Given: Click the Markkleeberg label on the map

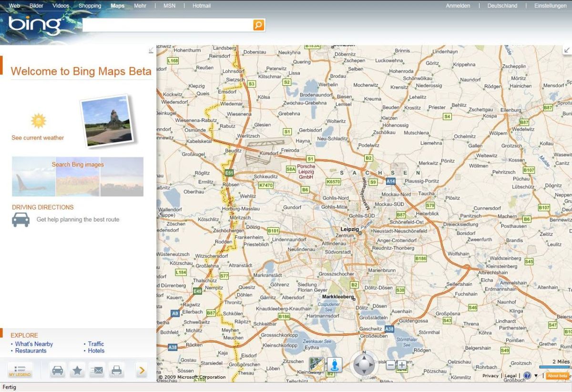Looking at the screenshot, I should pyautogui.click(x=338, y=297).
